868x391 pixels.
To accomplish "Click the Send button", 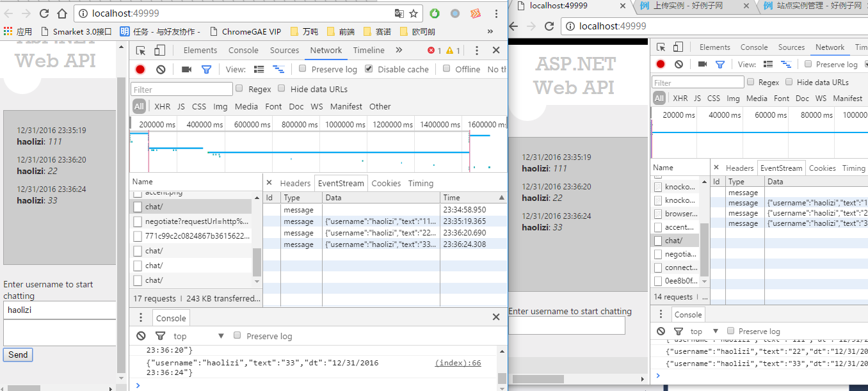I will (18, 355).
